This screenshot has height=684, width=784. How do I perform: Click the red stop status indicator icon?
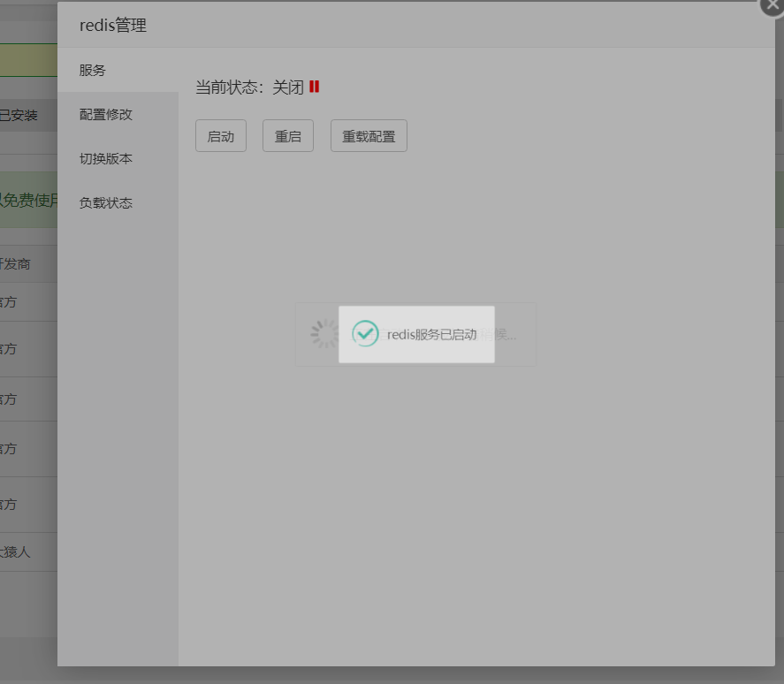[316, 87]
